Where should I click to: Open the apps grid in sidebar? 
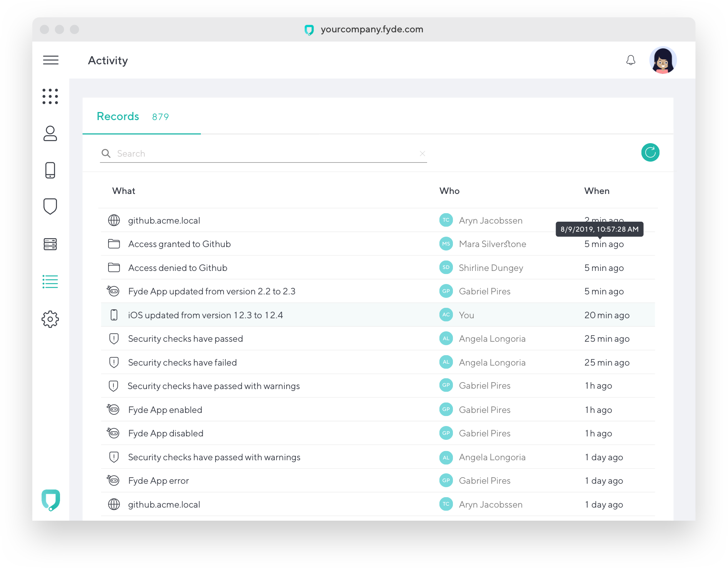50,96
